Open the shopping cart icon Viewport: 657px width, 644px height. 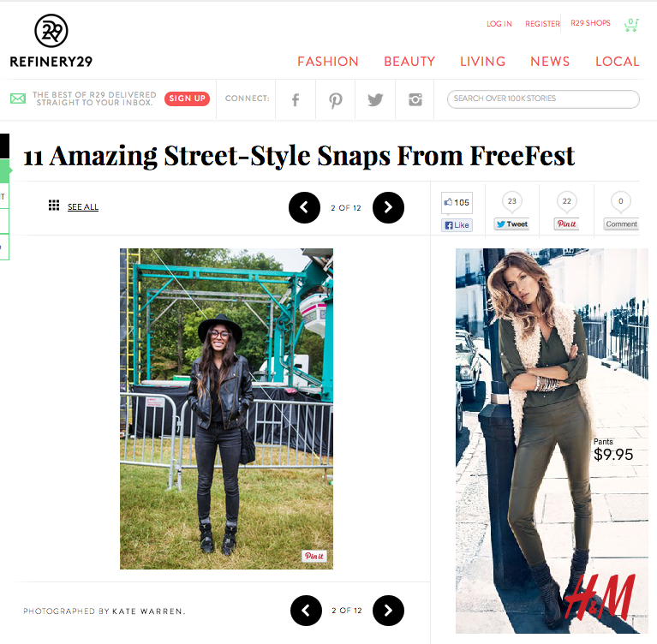point(631,25)
